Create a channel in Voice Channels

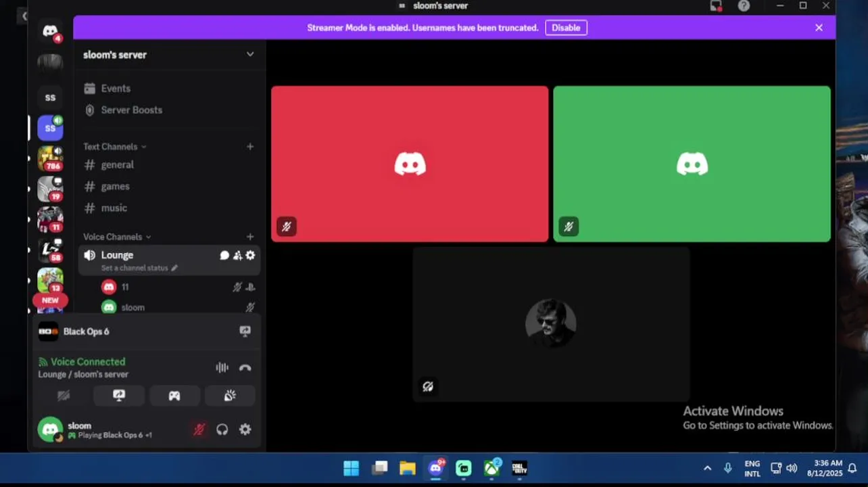coord(250,237)
